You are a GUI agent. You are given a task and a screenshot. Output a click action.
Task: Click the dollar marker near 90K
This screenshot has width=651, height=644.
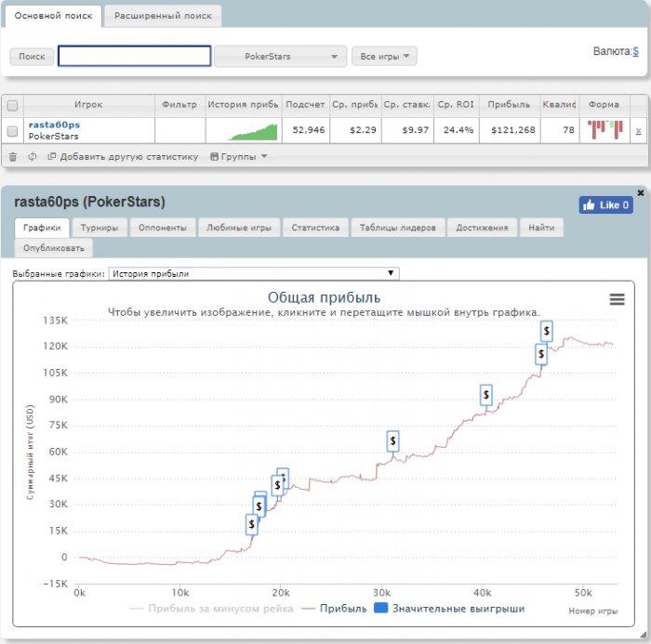[486, 395]
